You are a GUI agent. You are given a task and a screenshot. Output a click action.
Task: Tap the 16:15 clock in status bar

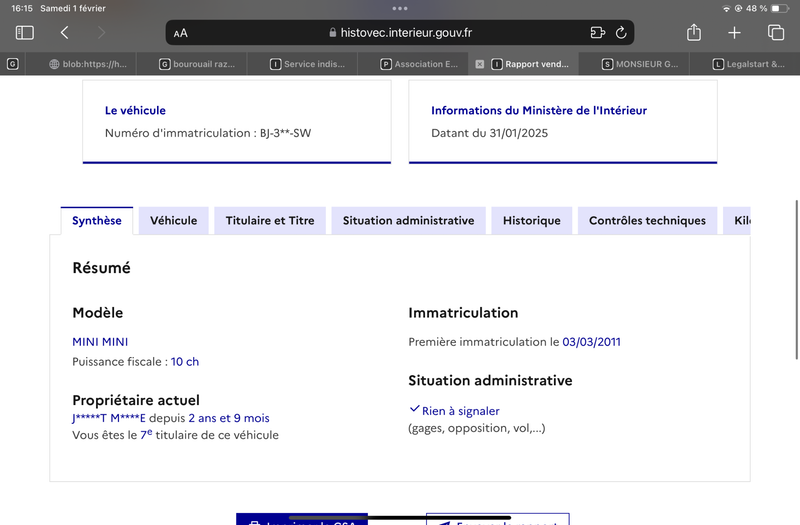tap(21, 8)
